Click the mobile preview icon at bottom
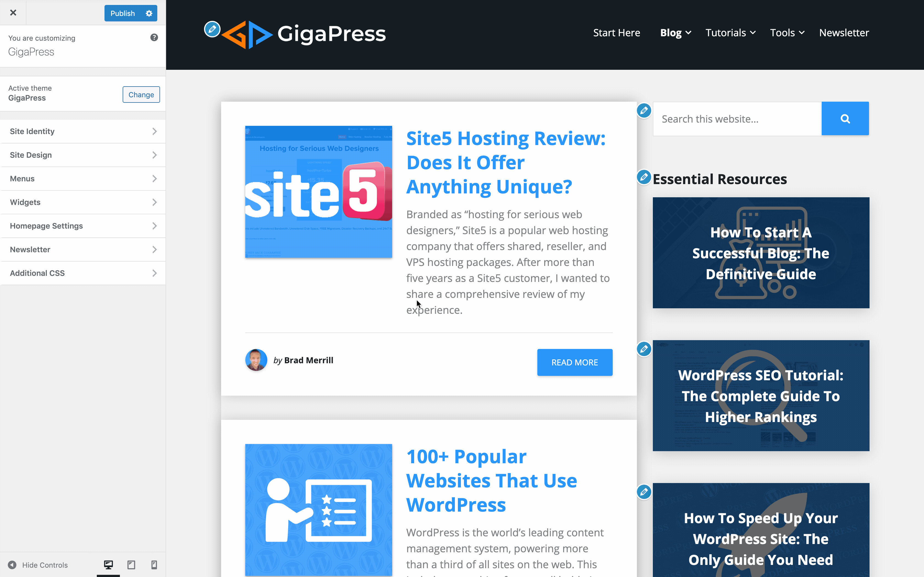Screen dimensions: 924x577 coord(154,565)
